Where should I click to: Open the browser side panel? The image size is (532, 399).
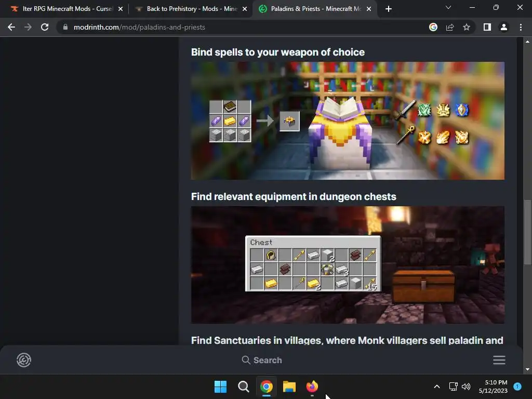tap(487, 27)
